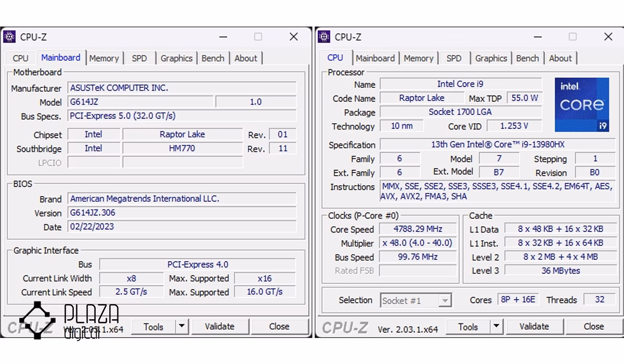Open Memory tab in left window
The width and height of the screenshot is (624, 364).
[104, 58]
